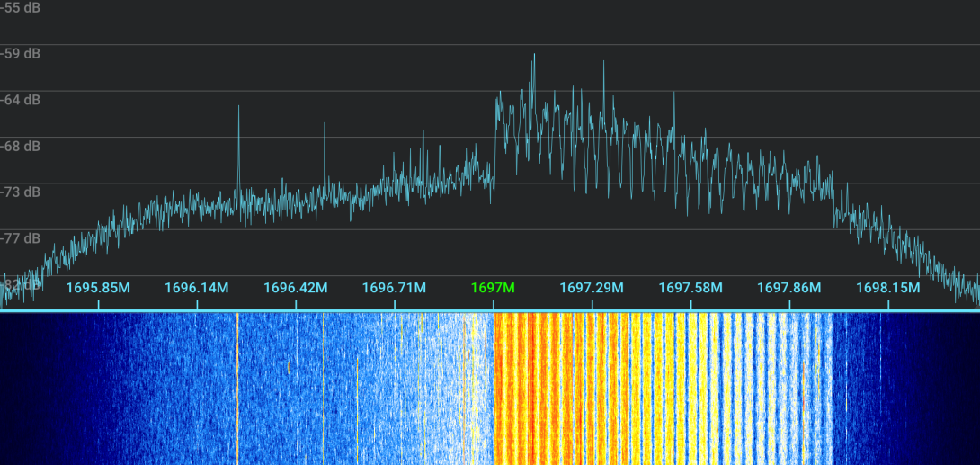Click the tall narrow spike right of 1696.14M
The height and width of the screenshot is (465, 980).
[x=238, y=110]
